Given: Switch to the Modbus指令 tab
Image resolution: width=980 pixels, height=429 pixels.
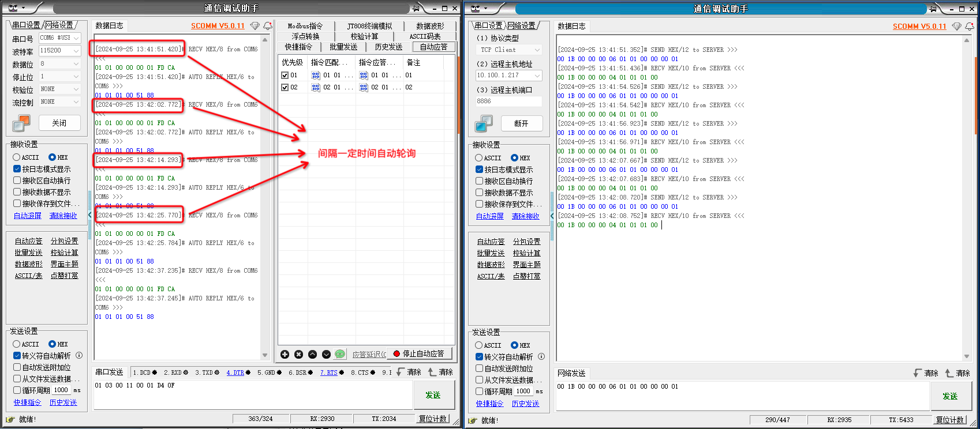Looking at the screenshot, I should click(305, 26).
